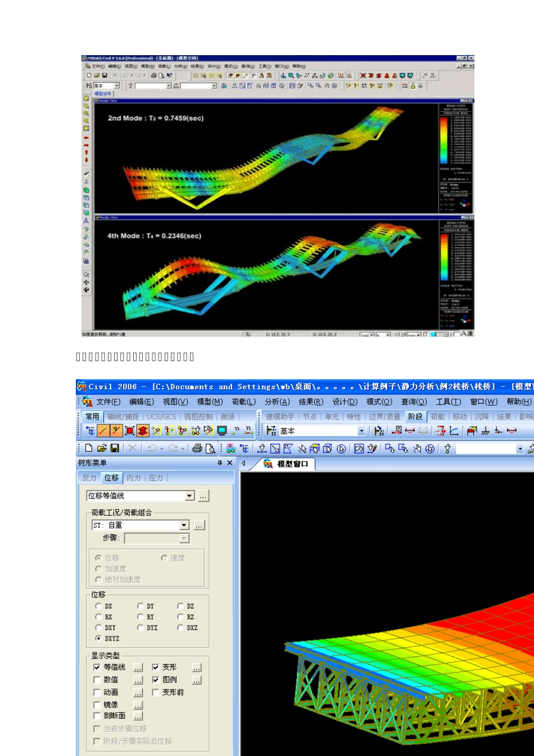Save the model with the floppy icon

tap(115, 448)
